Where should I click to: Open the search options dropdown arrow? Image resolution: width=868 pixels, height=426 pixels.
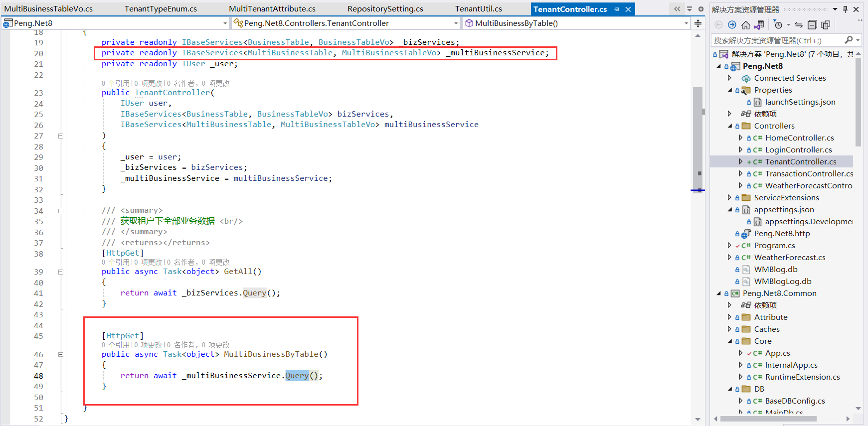(858, 40)
